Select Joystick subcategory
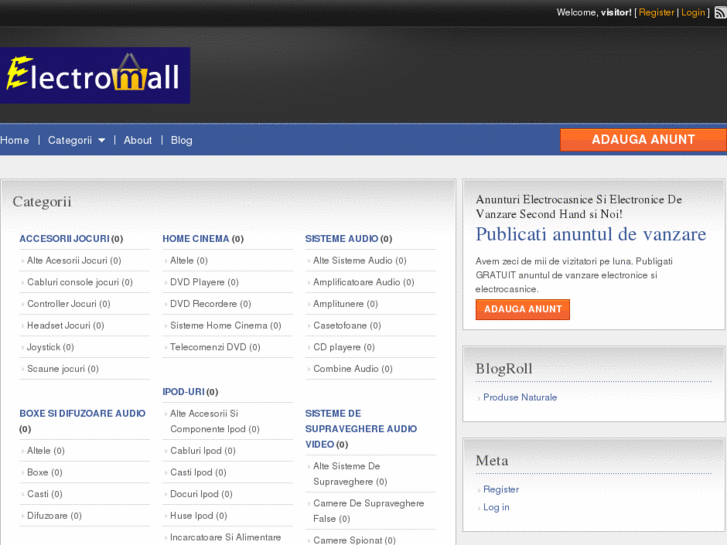Image resolution: width=727 pixels, height=545 pixels. coord(44,347)
